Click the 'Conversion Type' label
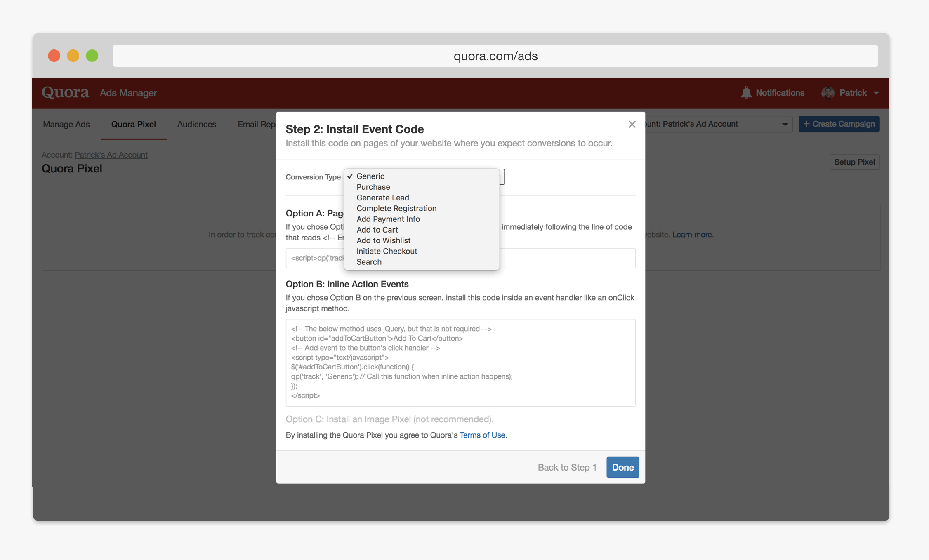Viewport: 929px width, 560px height. coord(313,177)
